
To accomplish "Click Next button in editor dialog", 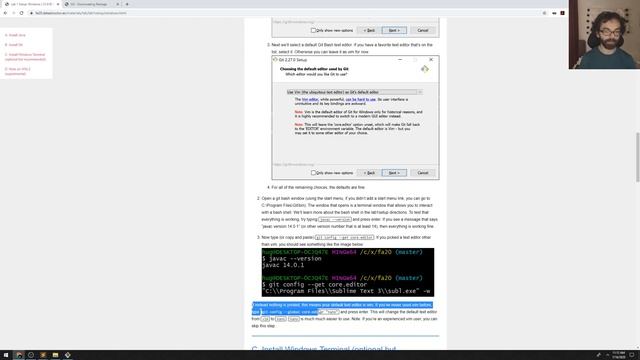I will click(x=394, y=173).
